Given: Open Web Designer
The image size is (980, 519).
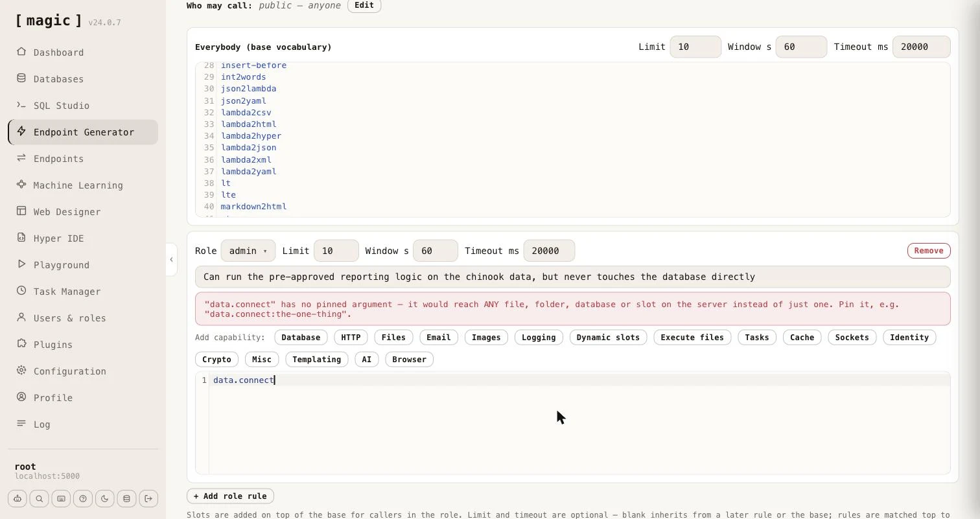Looking at the screenshot, I should [x=83, y=212].
